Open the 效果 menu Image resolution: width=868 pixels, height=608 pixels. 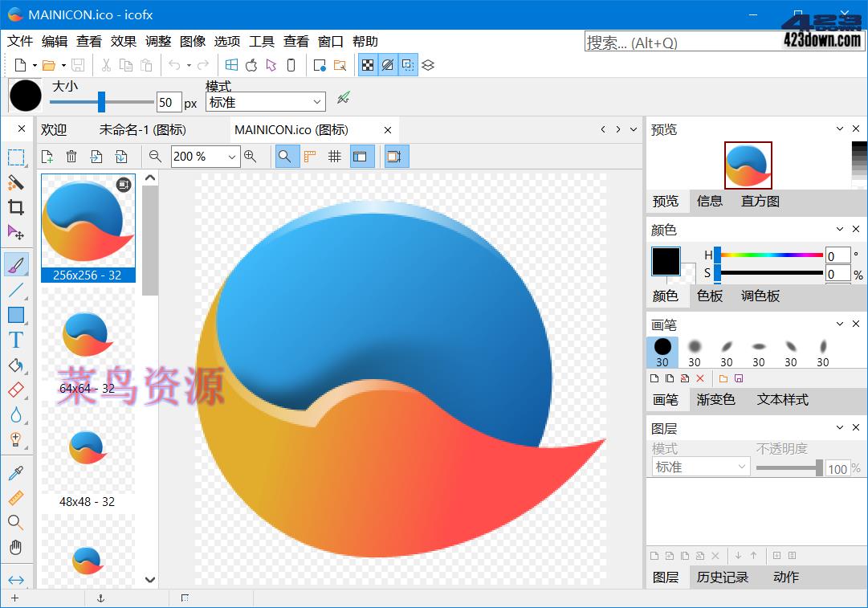(x=123, y=41)
